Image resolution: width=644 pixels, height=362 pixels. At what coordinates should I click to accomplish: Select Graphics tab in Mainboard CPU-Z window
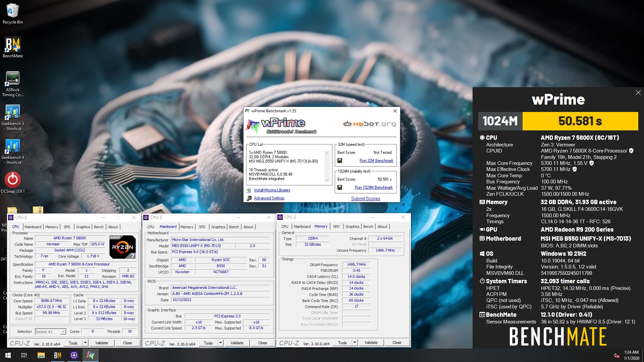point(218,227)
